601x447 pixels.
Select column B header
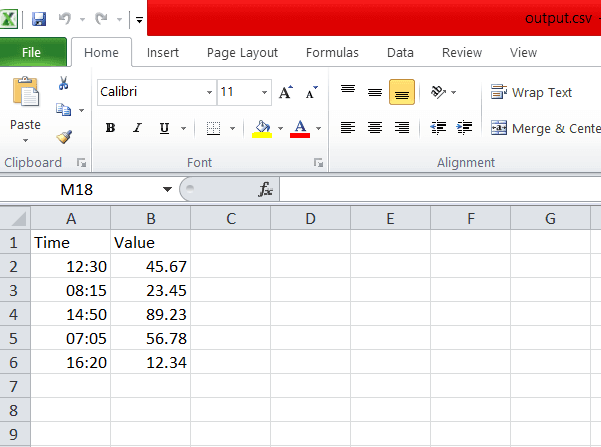(151, 219)
